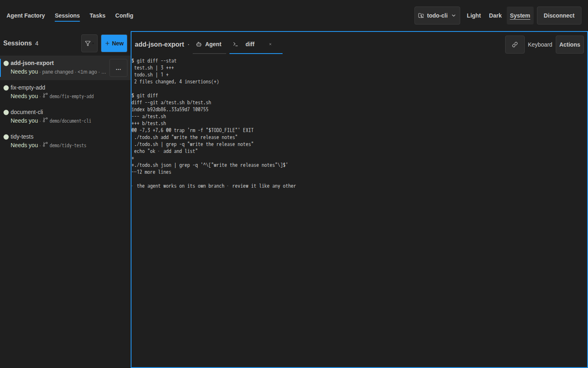Image resolution: width=588 pixels, height=368 pixels.
Task: Click the branch icon beside demo/document-cli
Action: tap(45, 120)
